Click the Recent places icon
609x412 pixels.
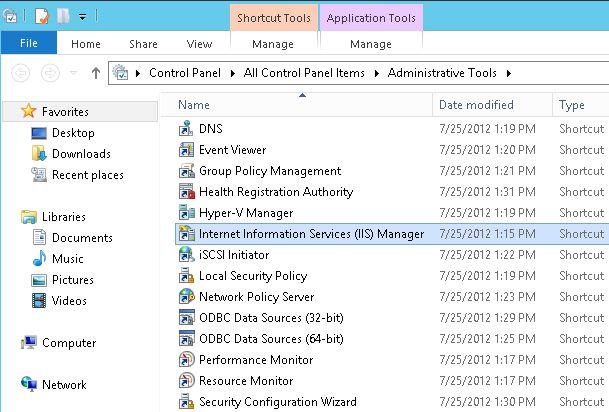pyautogui.click(x=39, y=174)
